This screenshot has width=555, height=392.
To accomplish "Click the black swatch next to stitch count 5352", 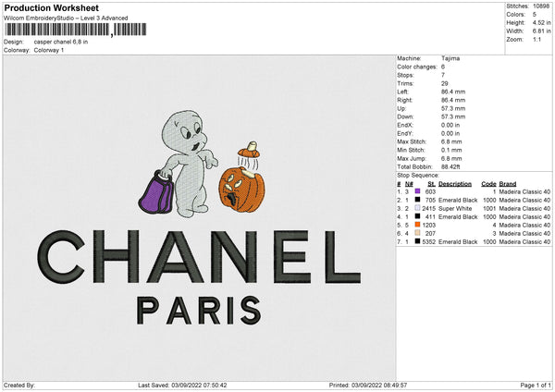I will tap(418, 241).
